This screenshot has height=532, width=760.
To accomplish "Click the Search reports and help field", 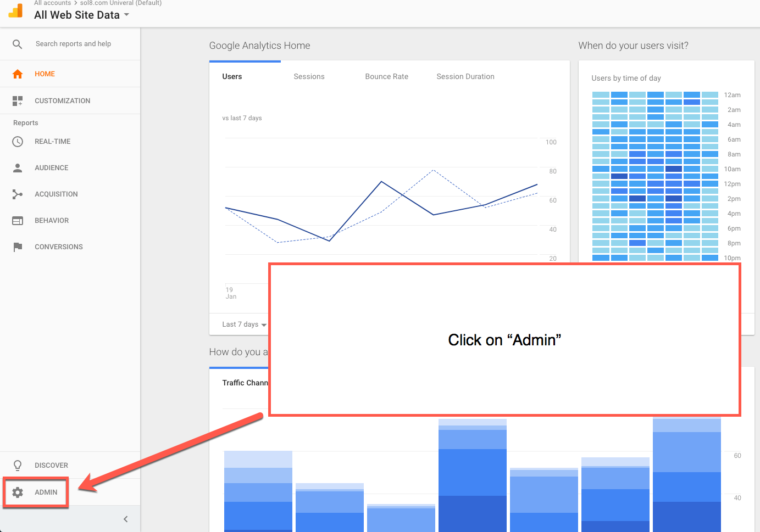I will (73, 44).
